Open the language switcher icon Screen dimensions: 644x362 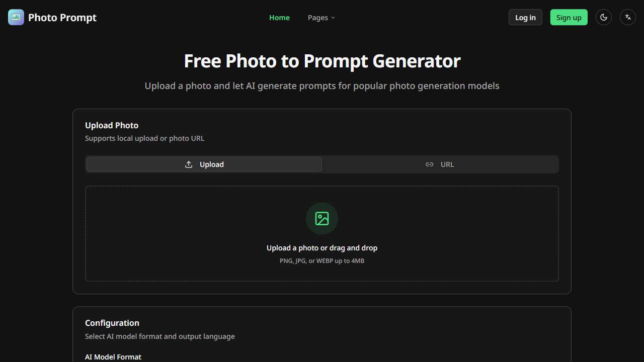point(627,17)
